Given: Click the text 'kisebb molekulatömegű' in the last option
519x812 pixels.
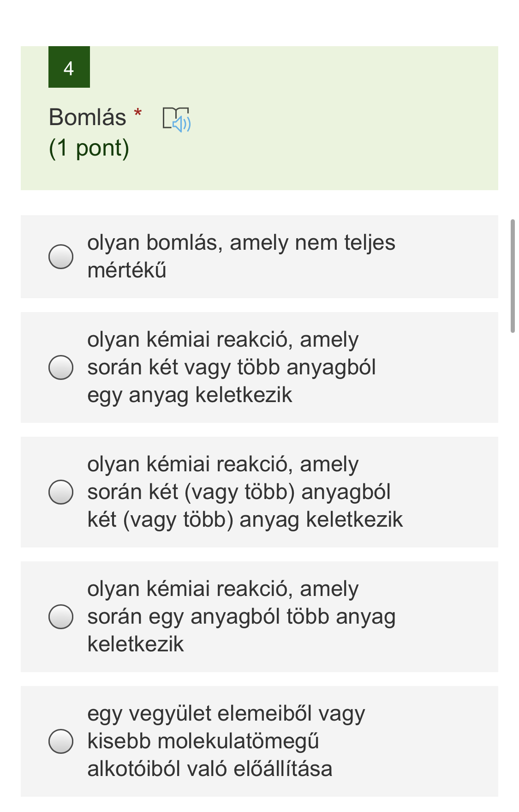Looking at the screenshot, I should point(203,741).
